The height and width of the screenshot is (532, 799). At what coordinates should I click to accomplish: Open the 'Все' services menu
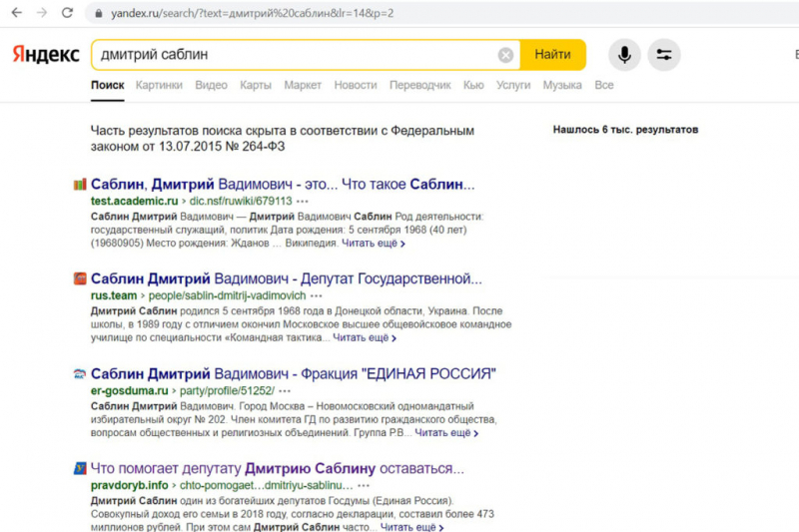pyautogui.click(x=603, y=86)
